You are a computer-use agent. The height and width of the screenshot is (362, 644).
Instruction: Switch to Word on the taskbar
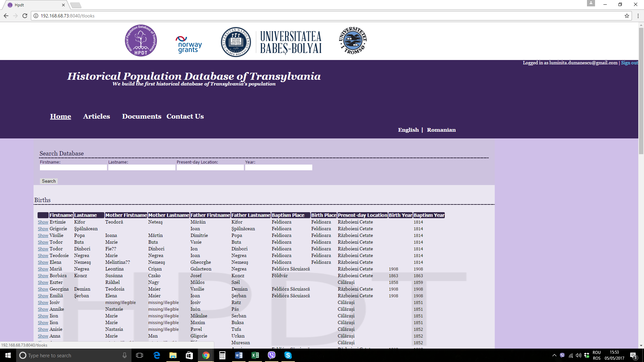[239, 355]
